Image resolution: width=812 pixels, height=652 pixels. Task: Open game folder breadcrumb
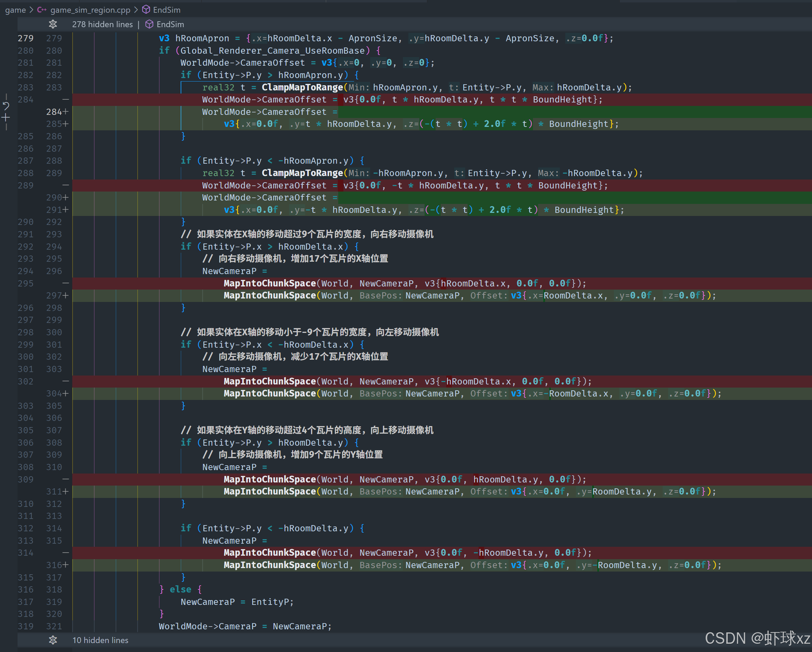(x=15, y=10)
